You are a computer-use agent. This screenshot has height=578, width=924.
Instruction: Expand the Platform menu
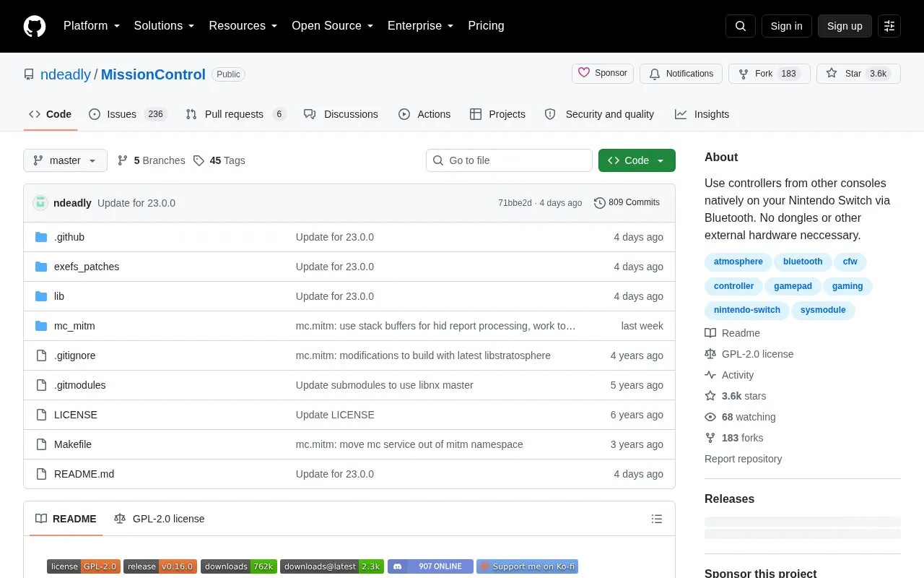[x=92, y=26]
